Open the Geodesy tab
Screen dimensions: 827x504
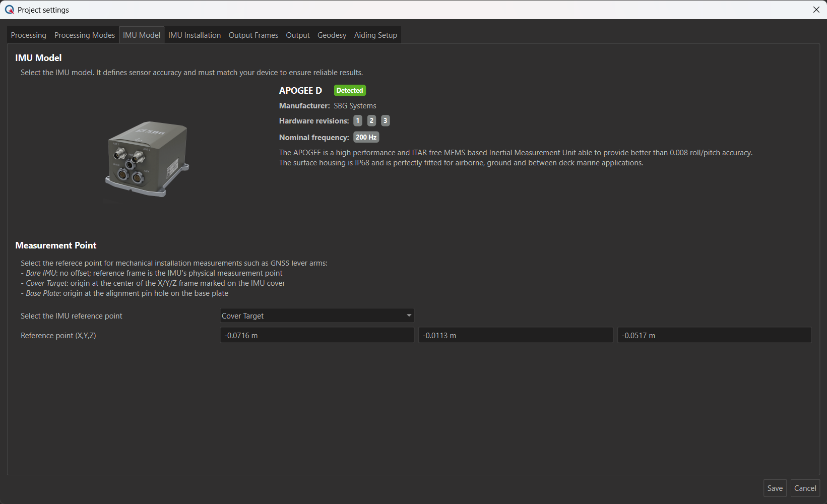tap(332, 35)
